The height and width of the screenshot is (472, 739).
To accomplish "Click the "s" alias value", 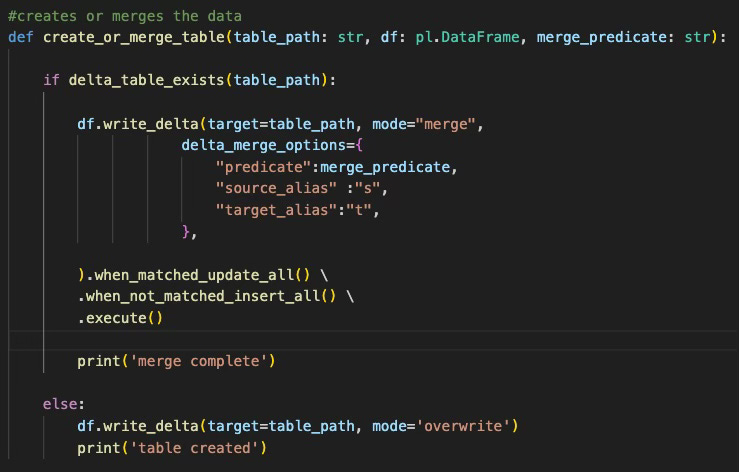I will (x=368, y=189).
